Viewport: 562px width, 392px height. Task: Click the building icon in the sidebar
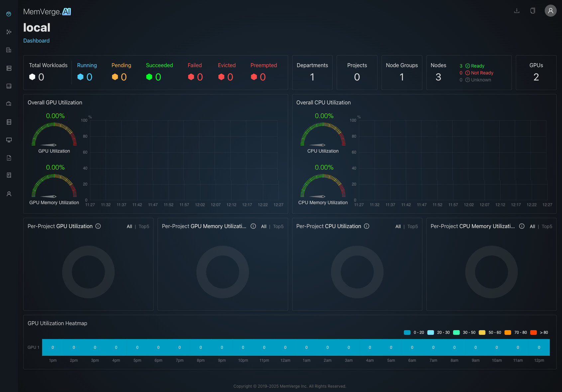(x=9, y=50)
